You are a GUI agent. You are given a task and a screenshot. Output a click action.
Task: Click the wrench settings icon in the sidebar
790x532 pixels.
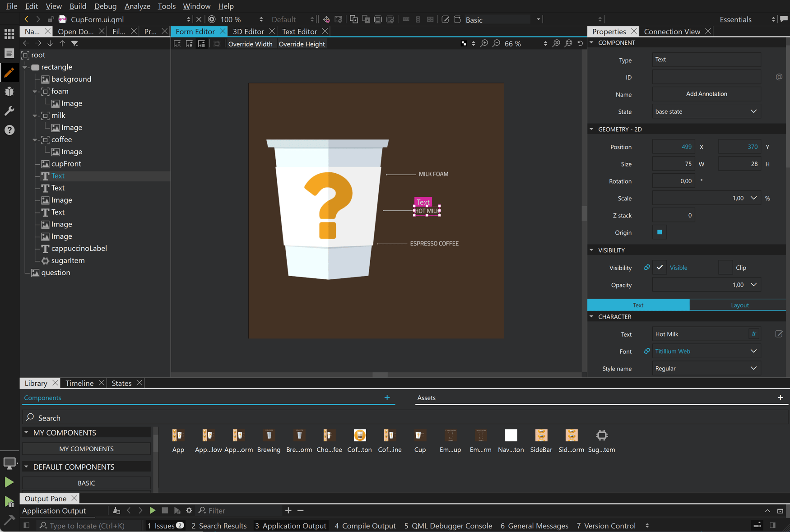[x=9, y=111]
